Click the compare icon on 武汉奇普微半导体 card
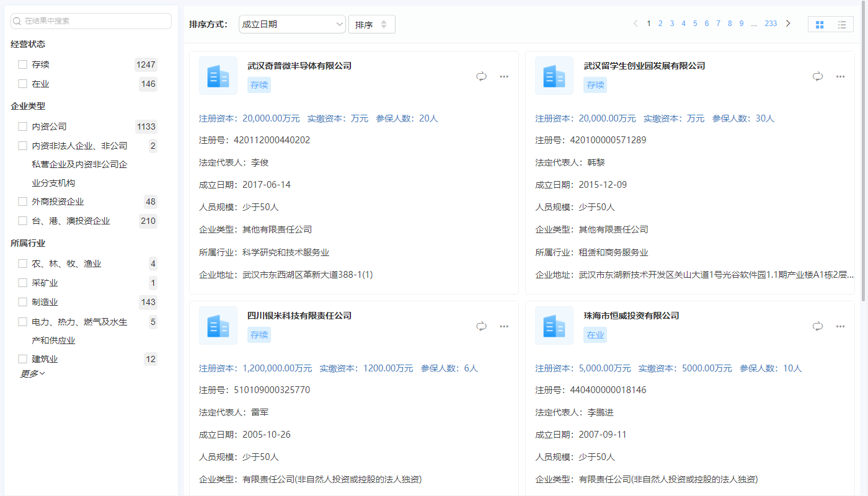The height and width of the screenshot is (496, 868). [481, 76]
